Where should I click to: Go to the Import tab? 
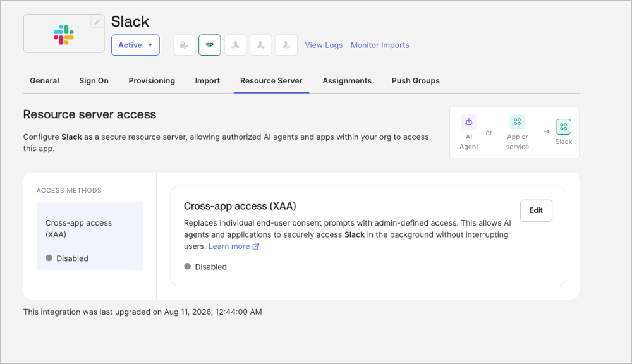click(207, 81)
